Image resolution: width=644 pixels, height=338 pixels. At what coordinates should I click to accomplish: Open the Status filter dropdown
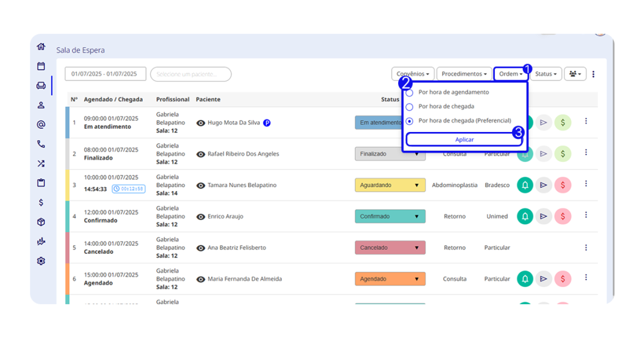(546, 74)
